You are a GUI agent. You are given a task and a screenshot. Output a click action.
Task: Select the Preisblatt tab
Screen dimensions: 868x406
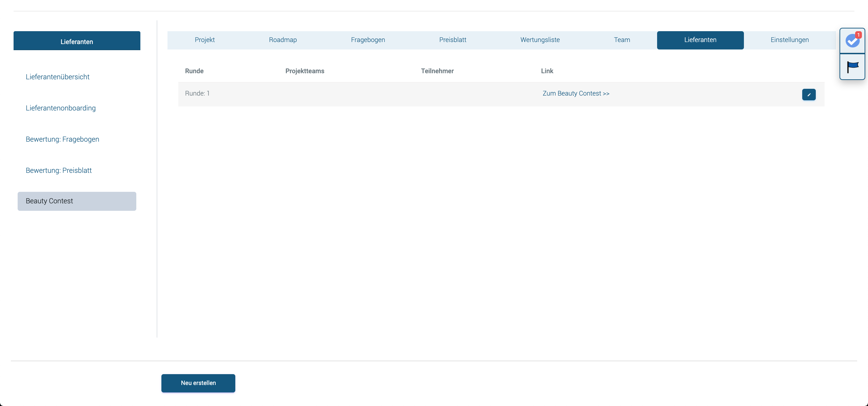[x=453, y=40]
